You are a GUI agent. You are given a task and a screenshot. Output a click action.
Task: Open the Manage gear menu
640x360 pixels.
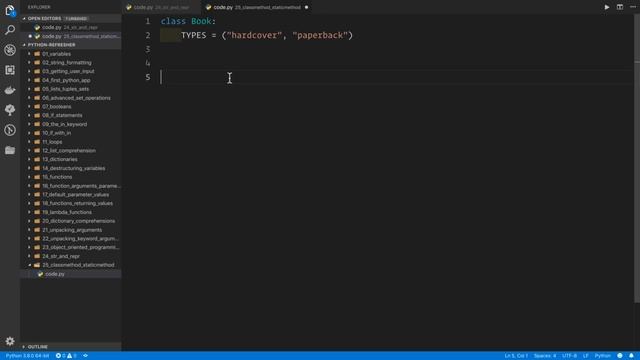10,341
